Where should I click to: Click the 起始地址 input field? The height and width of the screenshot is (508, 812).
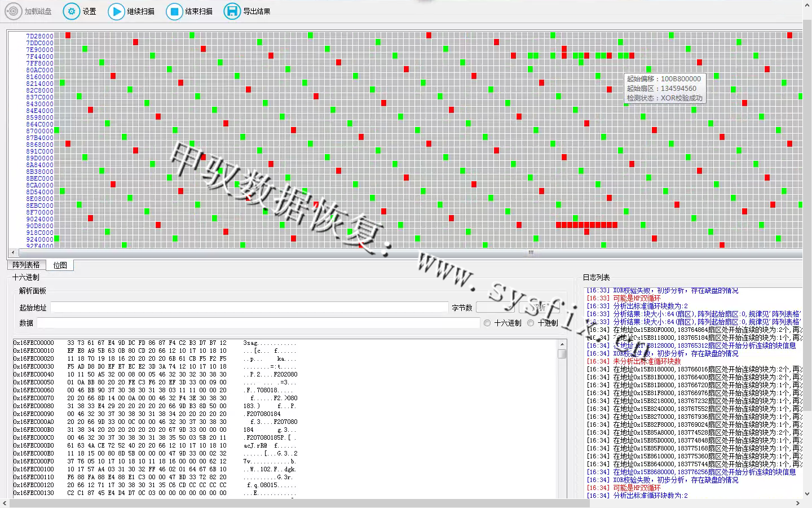[x=249, y=307]
